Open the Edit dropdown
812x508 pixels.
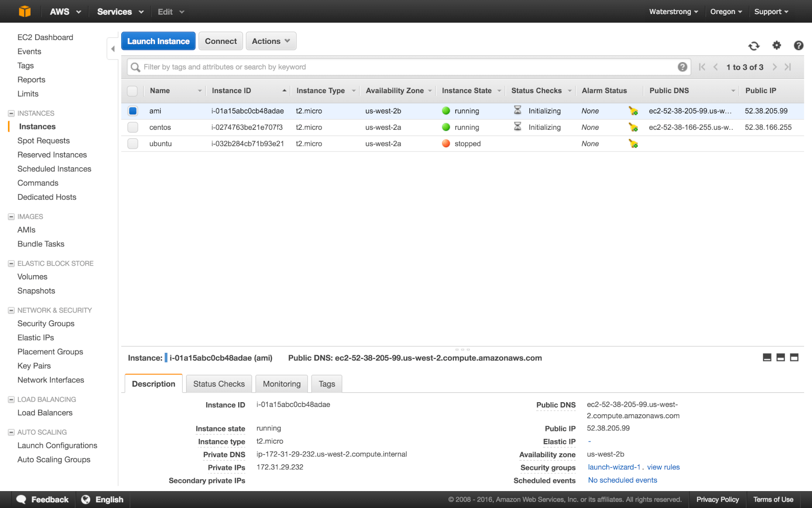[171, 12]
